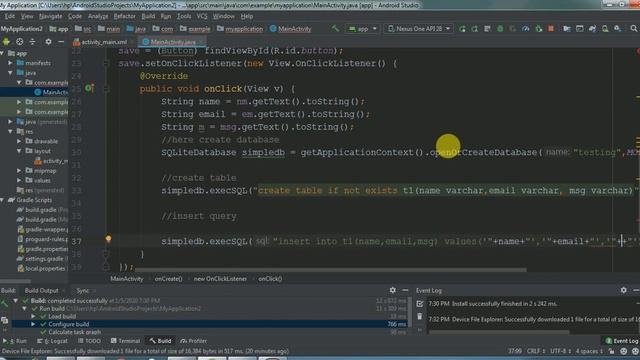Click the override gutter icon on line 25
This screenshot has width=640, height=360.
click(x=89, y=88)
